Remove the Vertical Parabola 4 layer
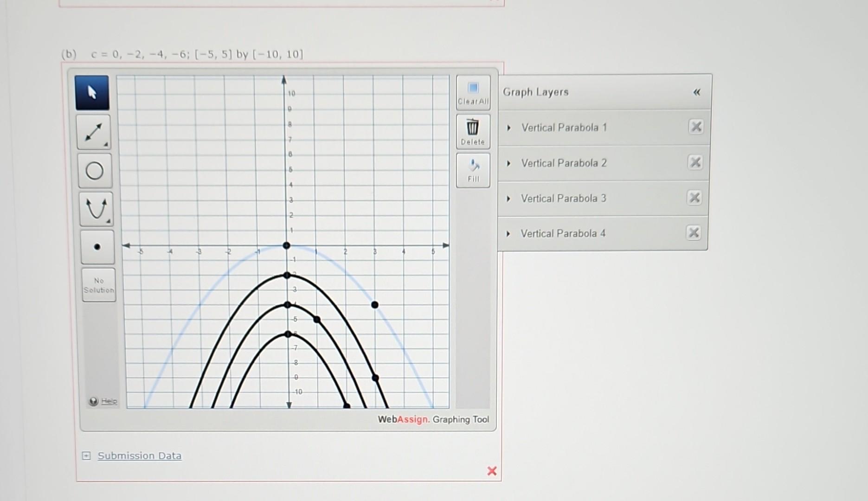 [x=694, y=233]
